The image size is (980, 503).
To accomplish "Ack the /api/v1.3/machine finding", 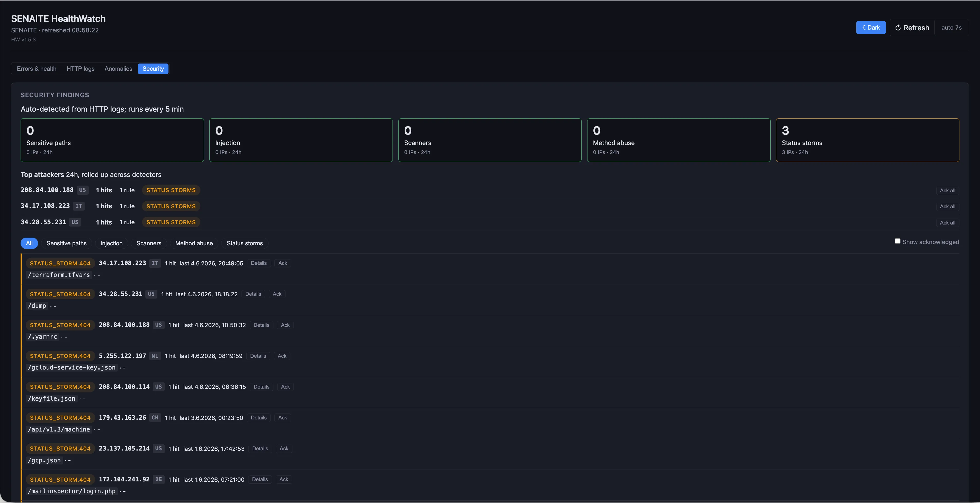I will tap(283, 418).
